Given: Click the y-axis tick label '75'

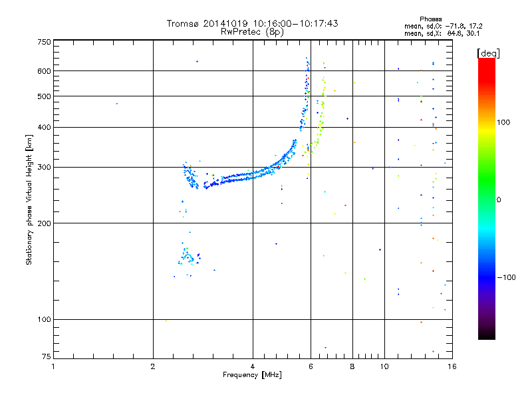Looking at the screenshot, I should (47, 356).
